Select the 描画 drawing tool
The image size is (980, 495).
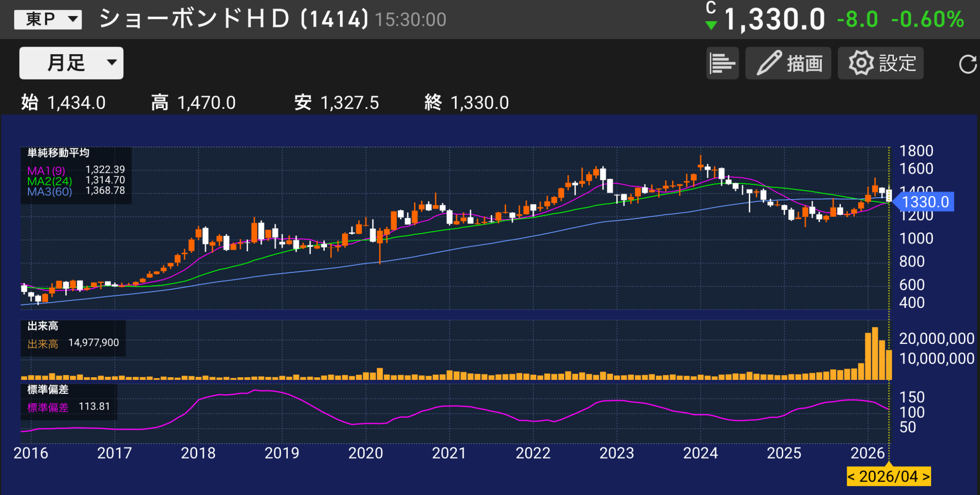(789, 63)
